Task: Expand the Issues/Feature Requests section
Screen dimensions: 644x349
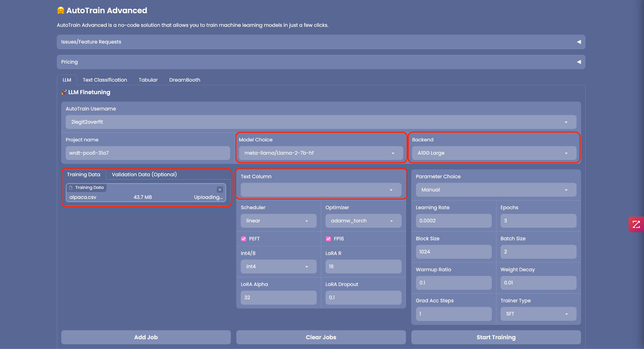Action: [321, 42]
